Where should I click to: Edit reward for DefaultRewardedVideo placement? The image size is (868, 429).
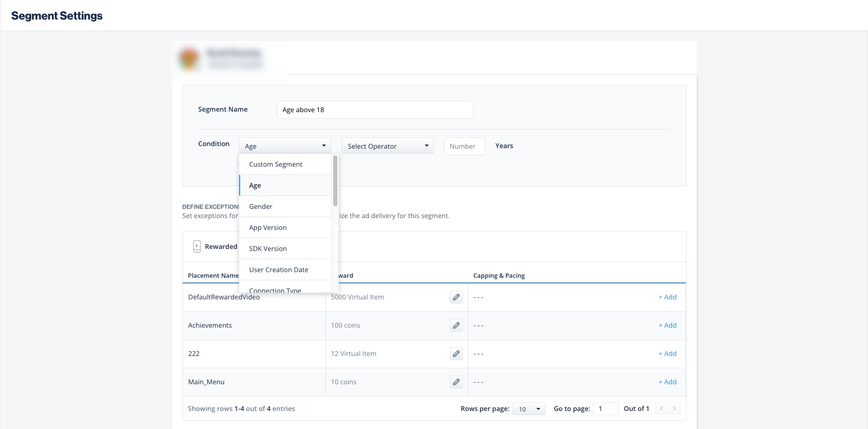click(x=456, y=297)
